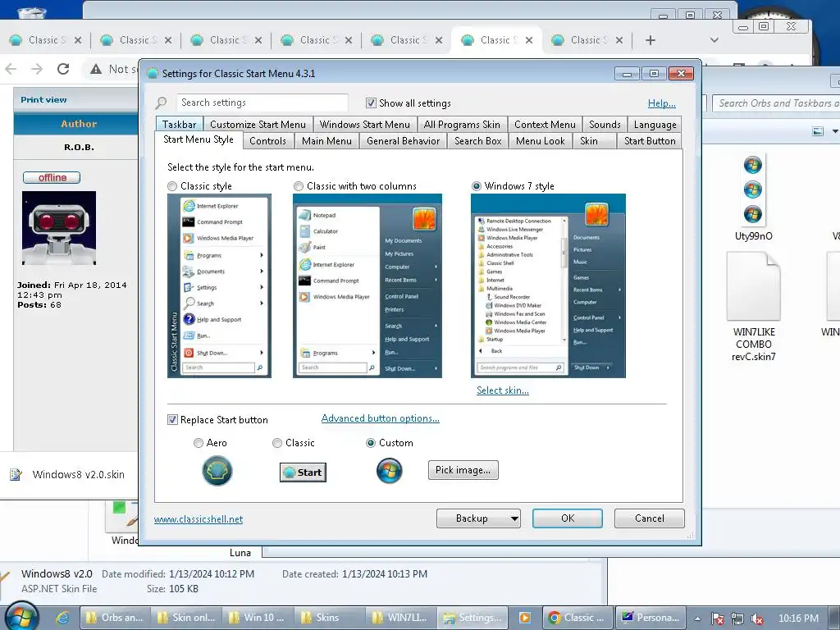
Task: Open the Main Menu tab
Action: [326, 141]
